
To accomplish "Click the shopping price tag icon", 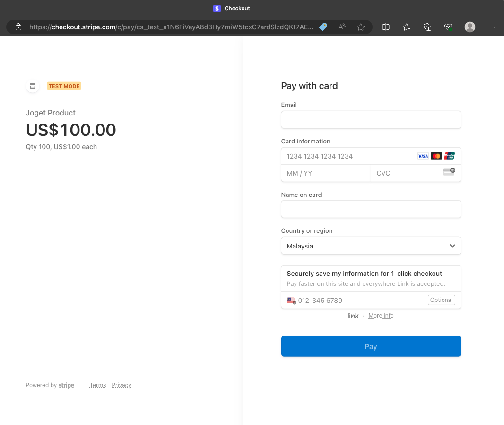I will (x=323, y=27).
